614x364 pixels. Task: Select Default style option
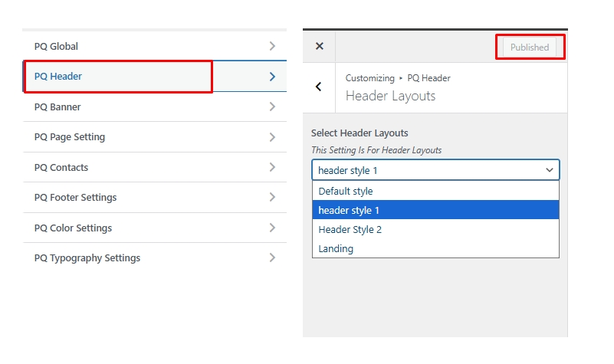(346, 192)
